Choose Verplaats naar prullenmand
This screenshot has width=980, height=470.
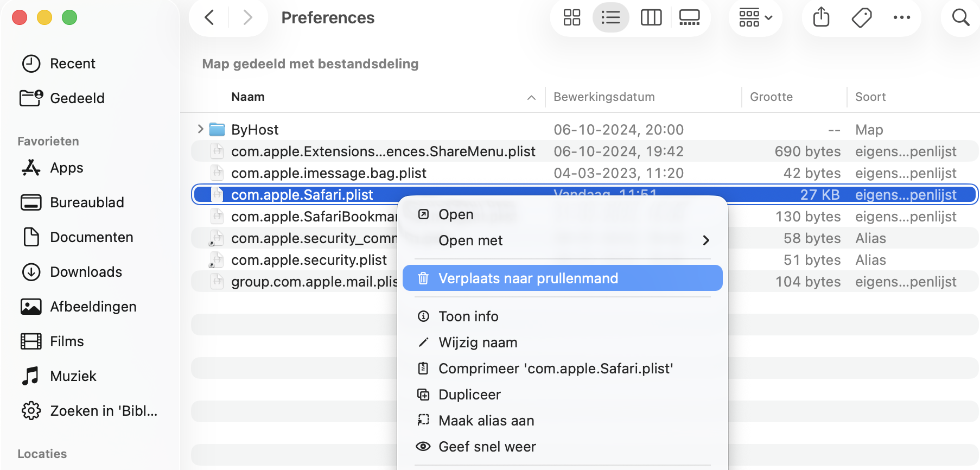click(562, 278)
